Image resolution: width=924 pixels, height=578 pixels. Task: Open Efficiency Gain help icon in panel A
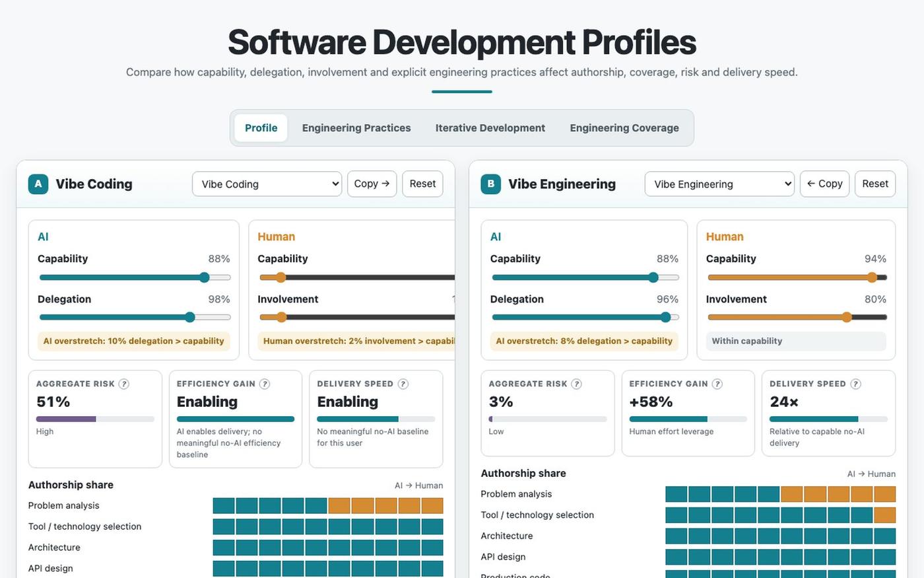pos(265,384)
